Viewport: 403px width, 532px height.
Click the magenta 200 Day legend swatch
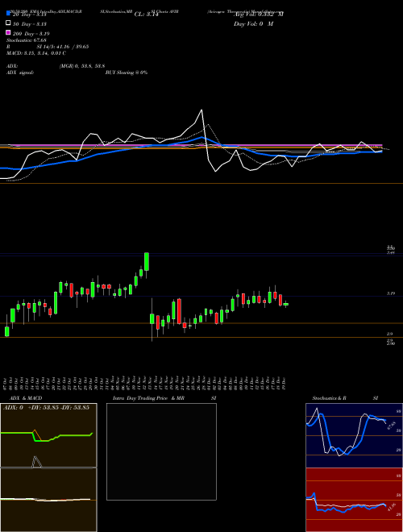coord(8,32)
